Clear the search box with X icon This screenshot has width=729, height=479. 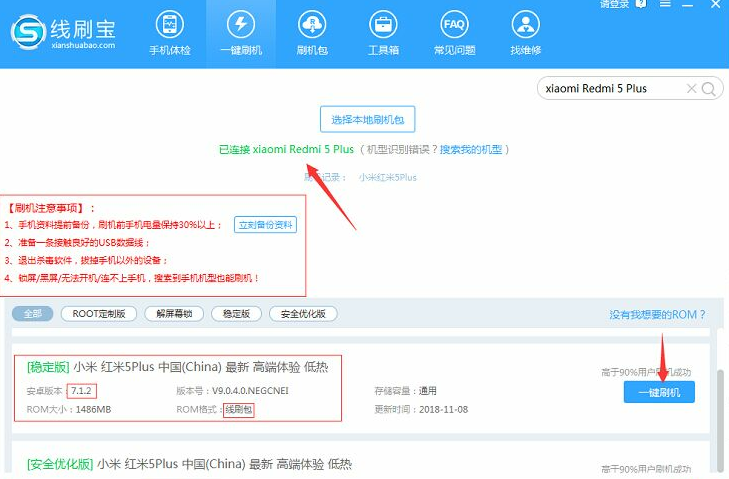coord(691,89)
